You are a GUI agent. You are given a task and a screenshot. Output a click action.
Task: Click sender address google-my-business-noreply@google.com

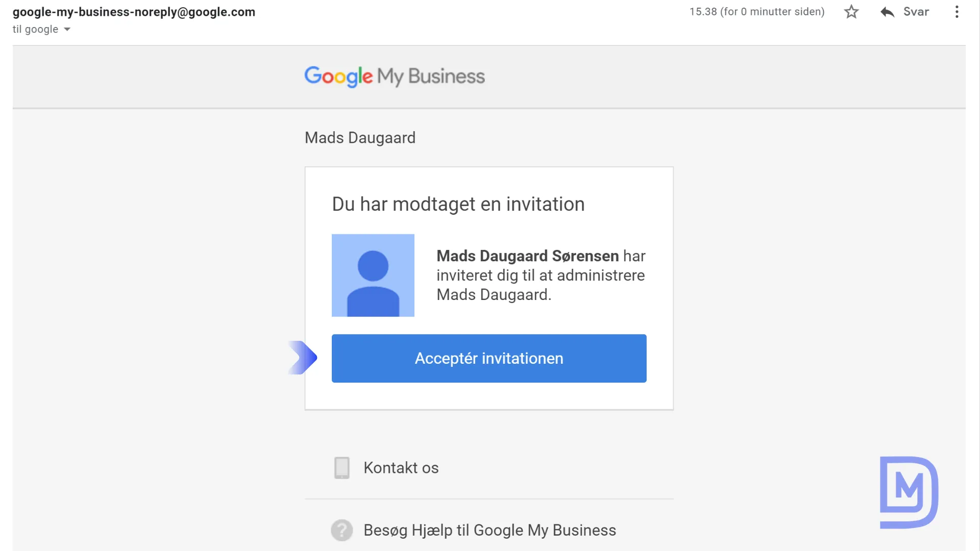134,12
